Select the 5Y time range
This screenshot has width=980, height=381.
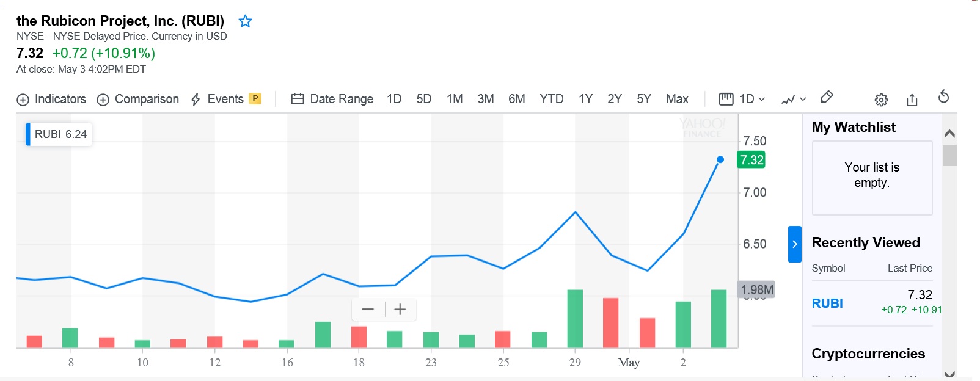(644, 99)
